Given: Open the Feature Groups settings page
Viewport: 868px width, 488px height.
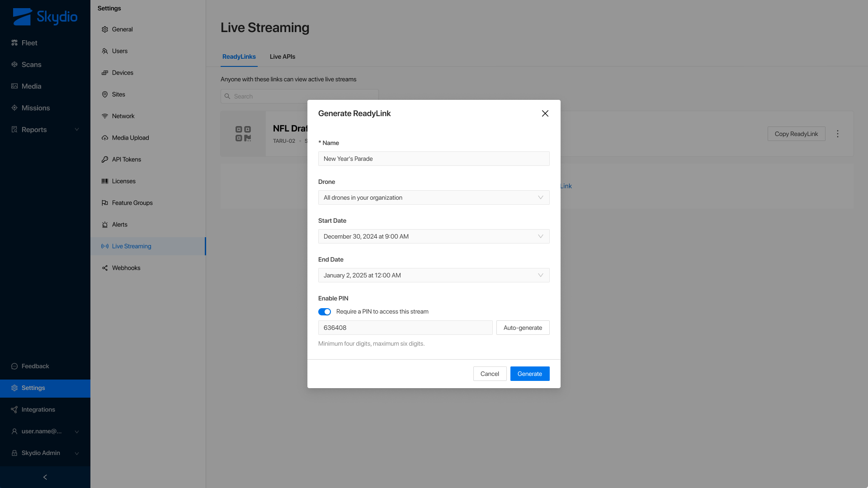Looking at the screenshot, I should point(132,203).
